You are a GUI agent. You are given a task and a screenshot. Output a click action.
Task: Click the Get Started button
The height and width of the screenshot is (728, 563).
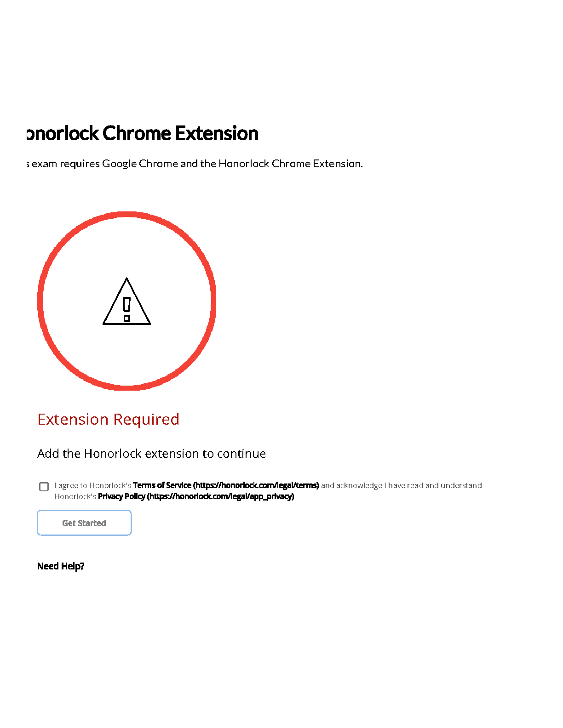coord(84,523)
